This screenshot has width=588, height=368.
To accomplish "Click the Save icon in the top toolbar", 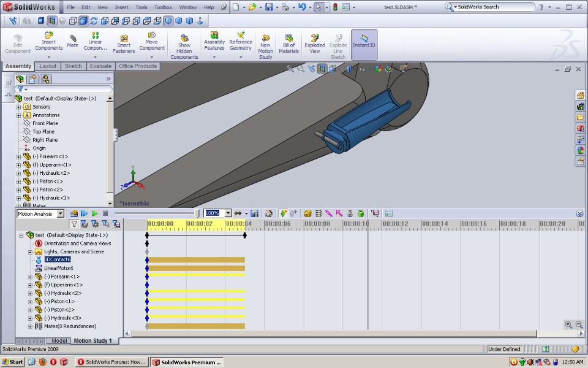I will [x=269, y=7].
